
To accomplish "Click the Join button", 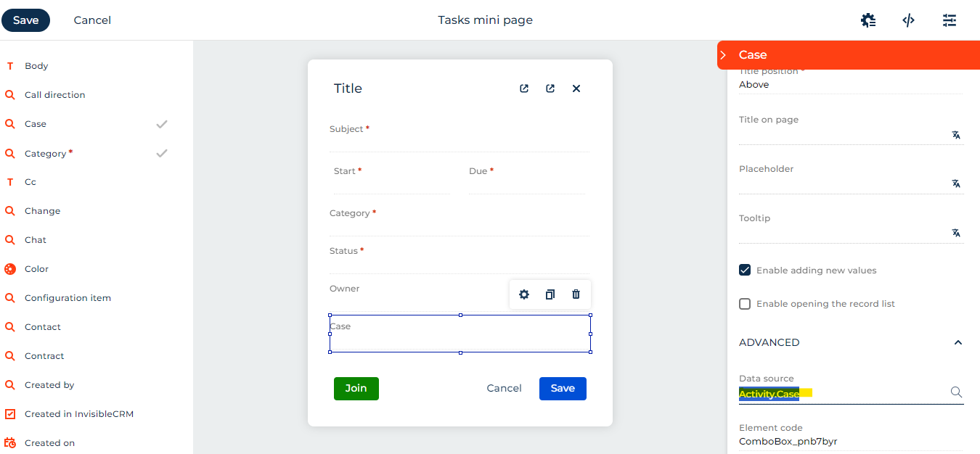I will [356, 388].
